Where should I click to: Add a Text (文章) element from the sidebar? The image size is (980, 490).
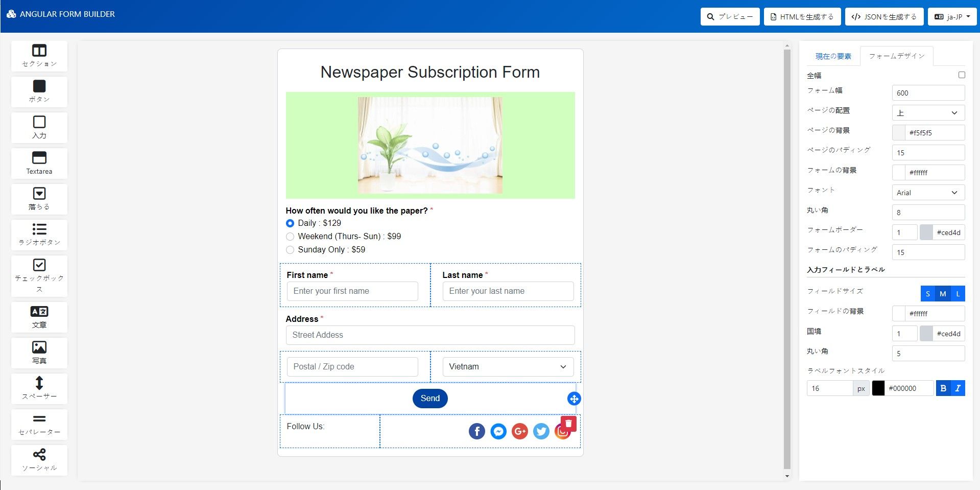coord(39,317)
